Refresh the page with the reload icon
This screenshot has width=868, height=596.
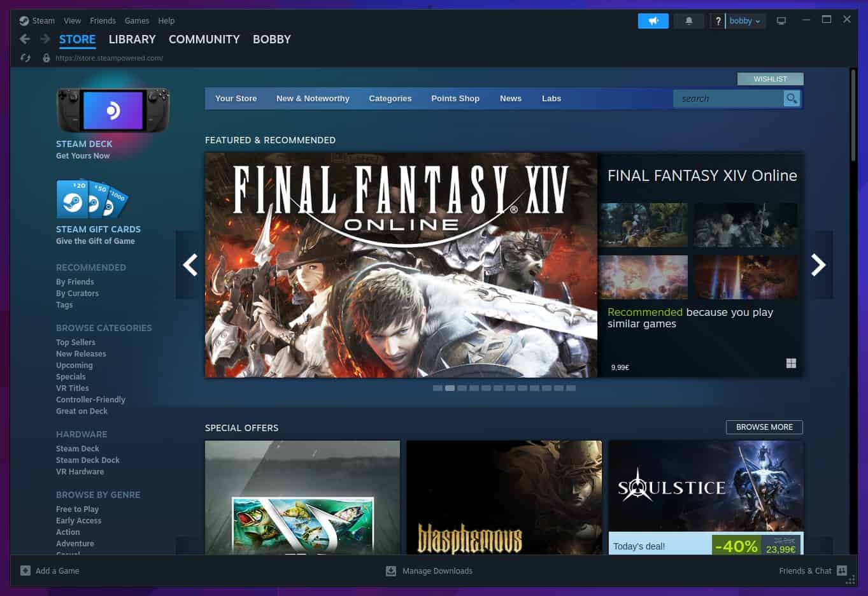pos(25,57)
